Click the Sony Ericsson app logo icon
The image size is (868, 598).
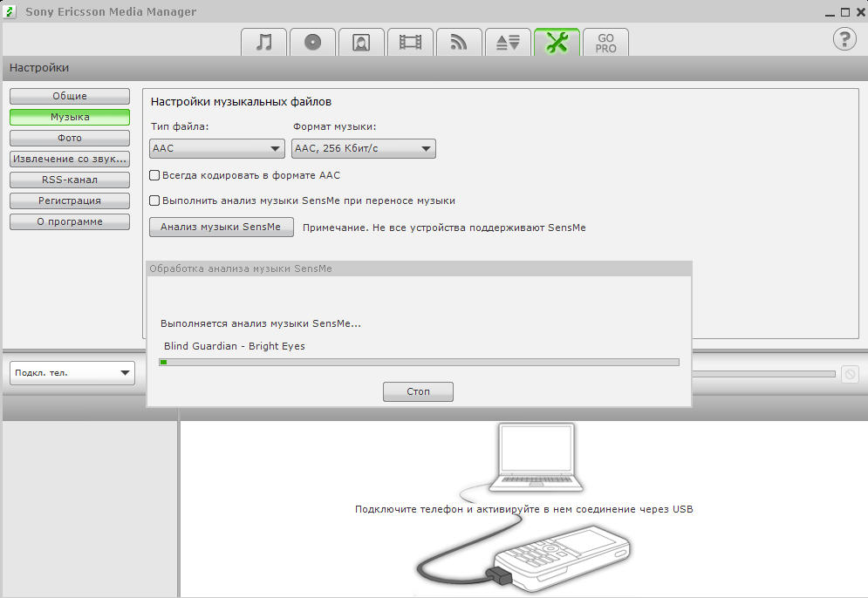pos(10,11)
